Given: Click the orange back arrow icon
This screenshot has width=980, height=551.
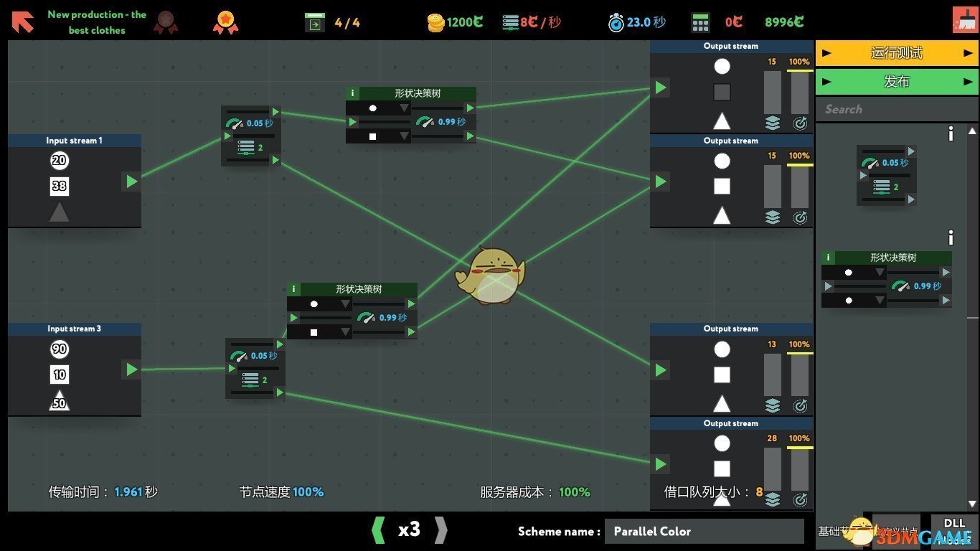Looking at the screenshot, I should tap(23, 22).
